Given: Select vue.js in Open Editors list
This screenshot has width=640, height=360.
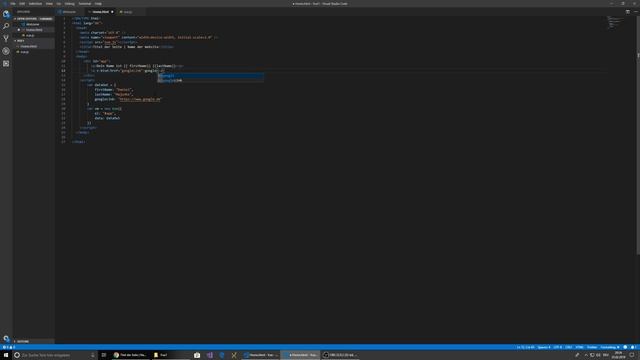Looking at the screenshot, I should pyautogui.click(x=30, y=36).
